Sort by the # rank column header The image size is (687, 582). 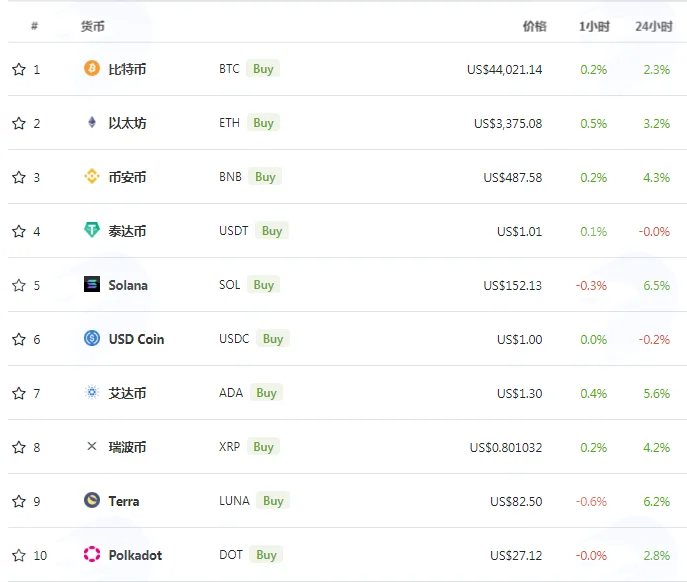(x=34, y=26)
